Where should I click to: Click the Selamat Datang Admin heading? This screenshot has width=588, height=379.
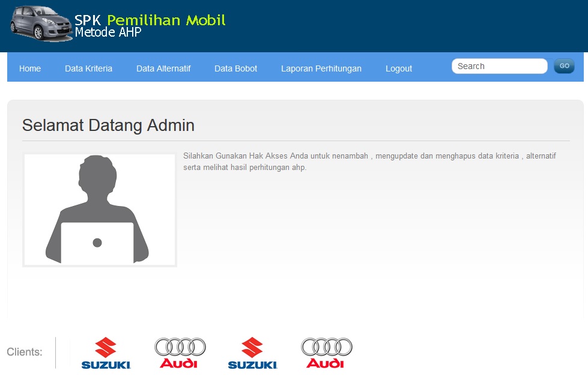click(x=108, y=126)
